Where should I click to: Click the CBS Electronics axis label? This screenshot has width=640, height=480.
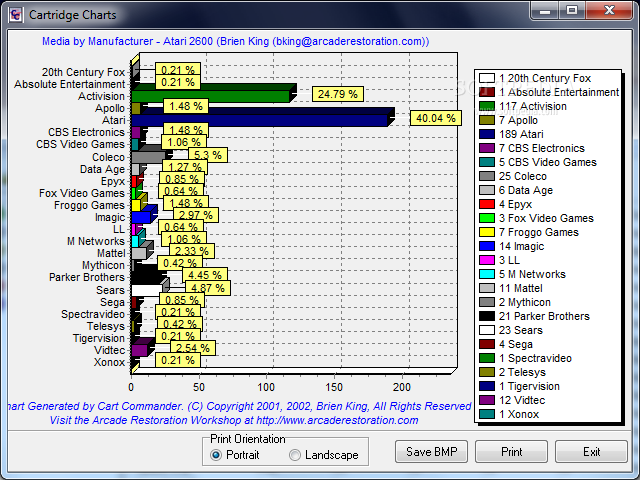(87, 132)
